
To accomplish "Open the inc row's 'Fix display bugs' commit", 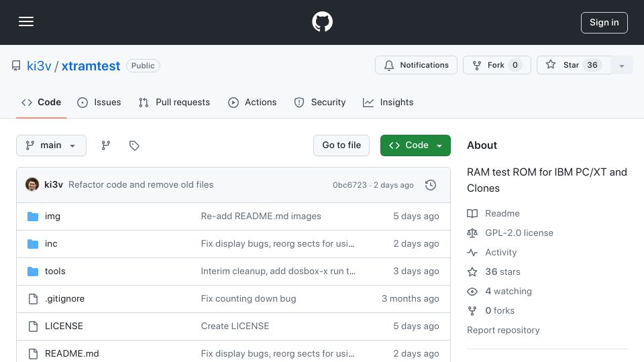I will (x=278, y=244).
